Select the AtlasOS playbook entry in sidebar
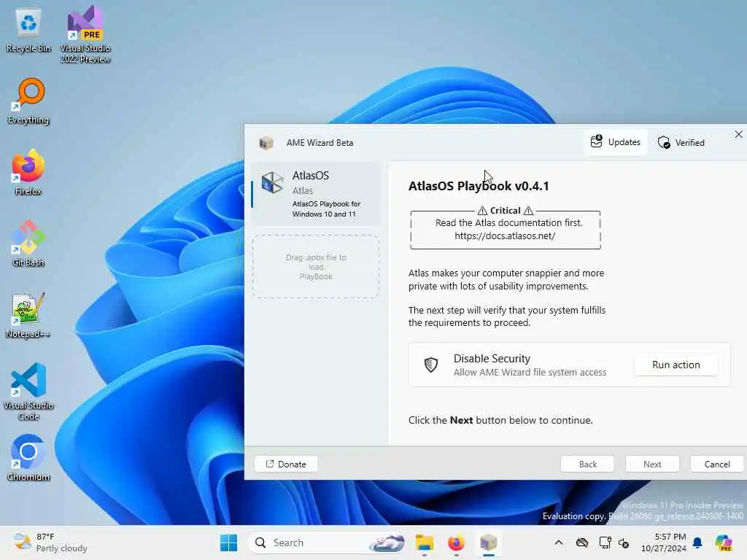Image resolution: width=747 pixels, height=560 pixels. (317, 194)
